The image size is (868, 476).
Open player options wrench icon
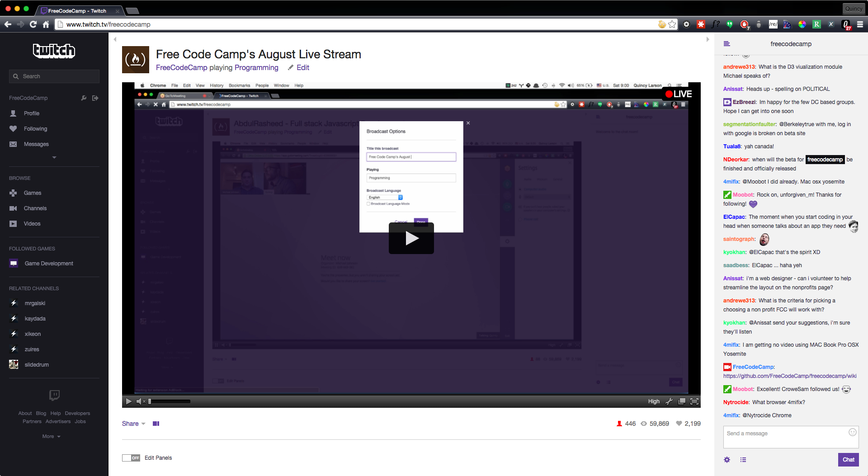point(669,401)
